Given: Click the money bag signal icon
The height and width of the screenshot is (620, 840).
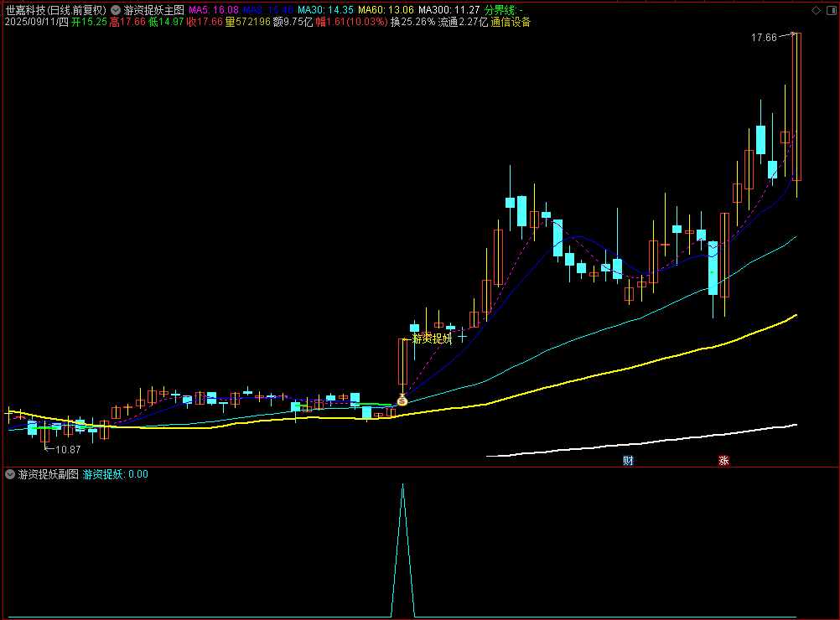Looking at the screenshot, I should tap(402, 400).
